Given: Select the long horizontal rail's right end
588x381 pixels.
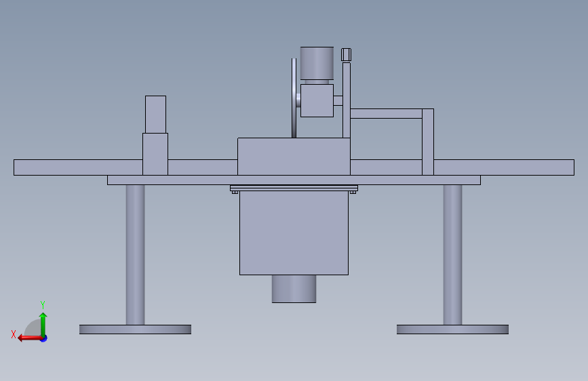Looking at the screenshot, I should point(504,167).
